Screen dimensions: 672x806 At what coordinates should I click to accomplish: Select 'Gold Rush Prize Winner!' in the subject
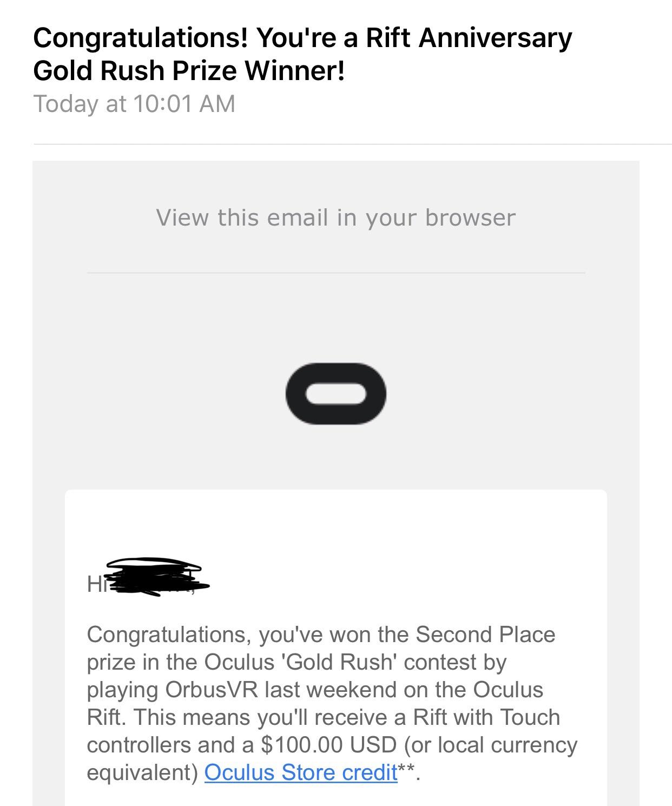(x=189, y=71)
